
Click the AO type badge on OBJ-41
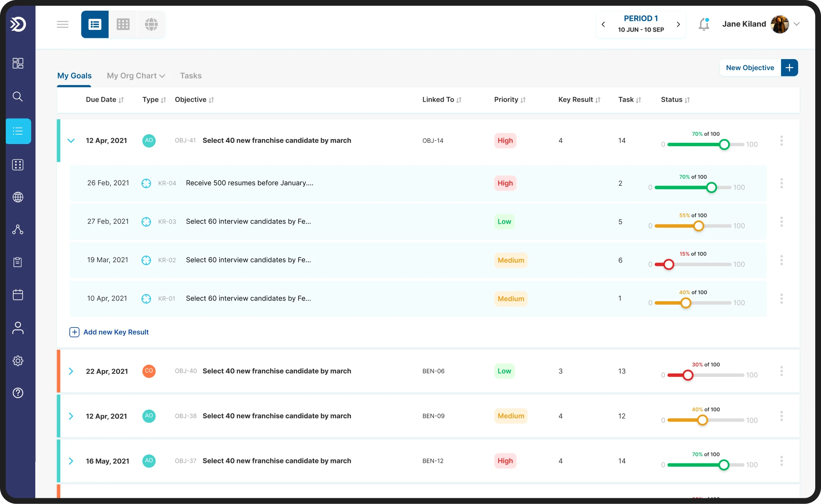pyautogui.click(x=149, y=141)
